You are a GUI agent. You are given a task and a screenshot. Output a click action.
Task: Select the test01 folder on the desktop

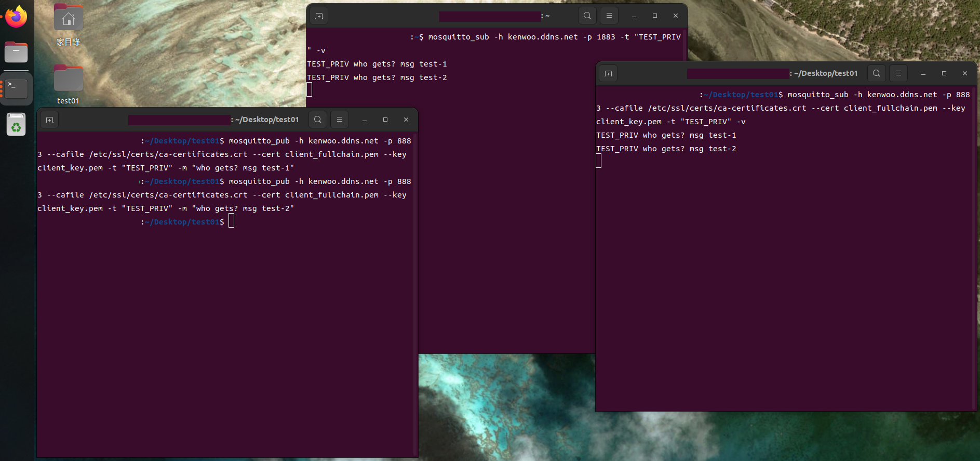point(68,85)
